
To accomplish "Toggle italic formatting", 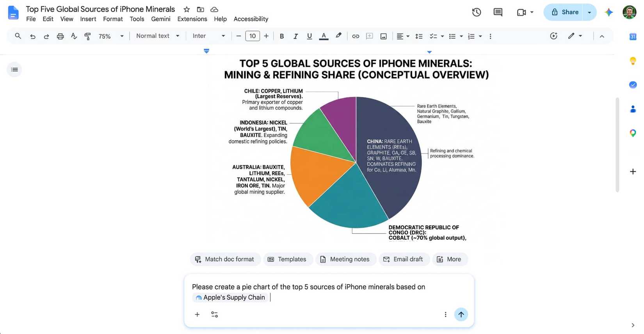I will click(x=295, y=36).
